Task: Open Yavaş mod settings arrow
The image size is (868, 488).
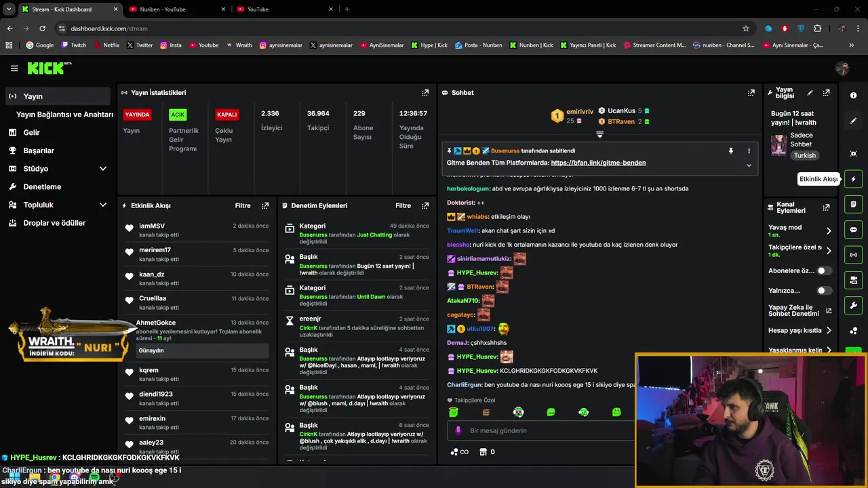Action: pyautogui.click(x=829, y=230)
